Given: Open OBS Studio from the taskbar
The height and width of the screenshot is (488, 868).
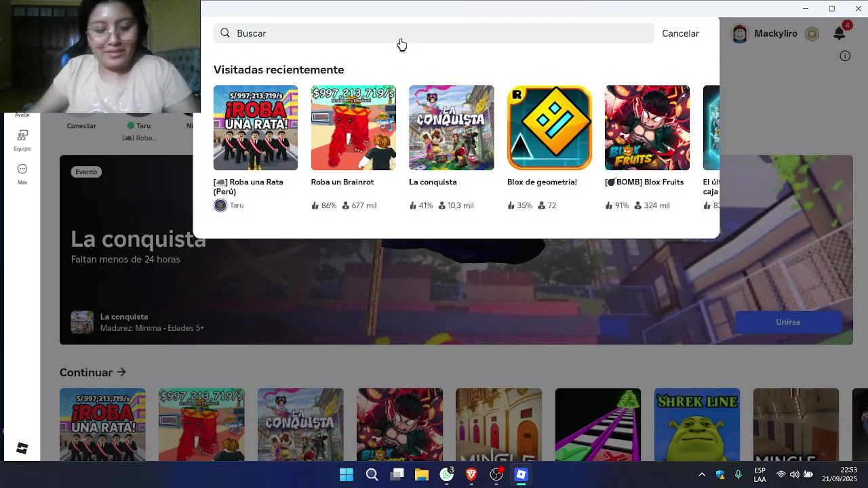Looking at the screenshot, I should tap(496, 474).
